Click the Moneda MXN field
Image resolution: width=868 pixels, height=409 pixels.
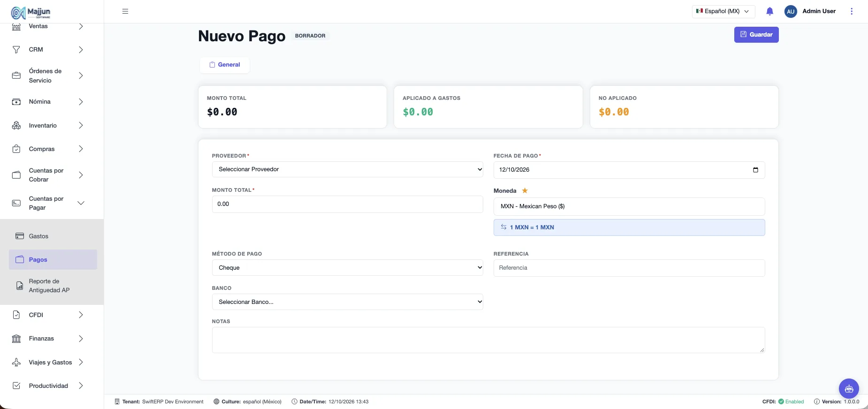pyautogui.click(x=629, y=206)
